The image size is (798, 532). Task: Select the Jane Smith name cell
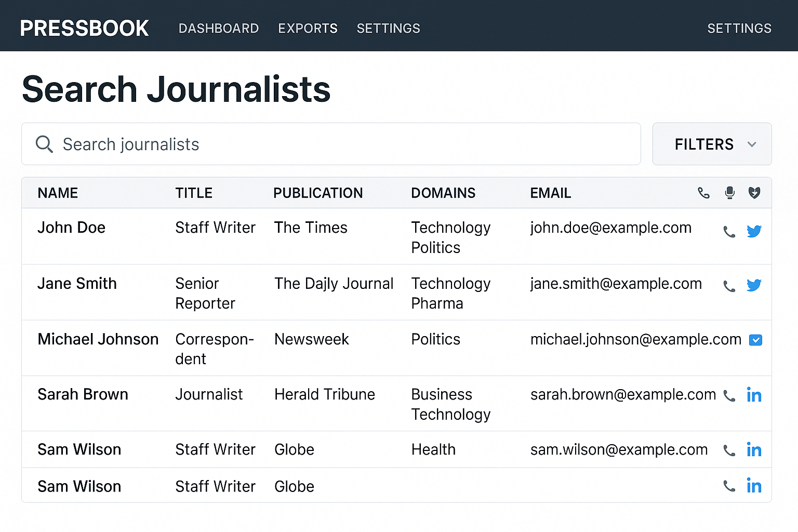point(77,284)
